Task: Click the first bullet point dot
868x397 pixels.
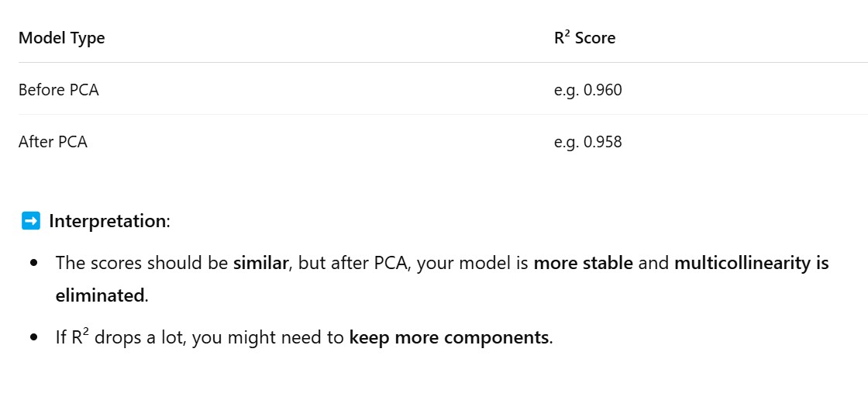Action: tap(34, 264)
